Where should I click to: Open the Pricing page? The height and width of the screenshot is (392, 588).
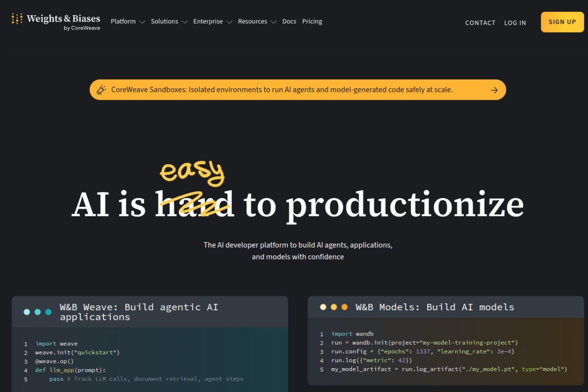tap(312, 22)
